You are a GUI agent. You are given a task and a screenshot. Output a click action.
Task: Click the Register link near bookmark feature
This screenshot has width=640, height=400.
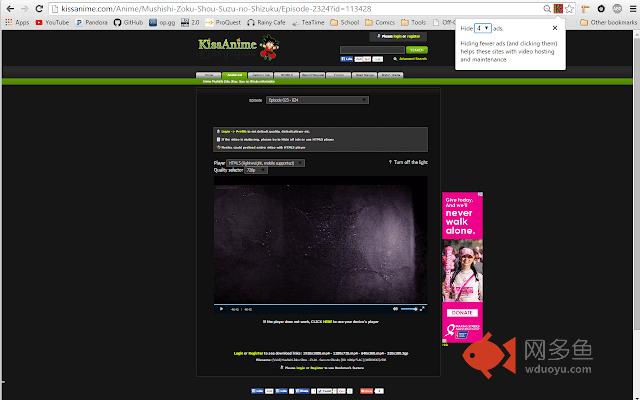click(317, 368)
